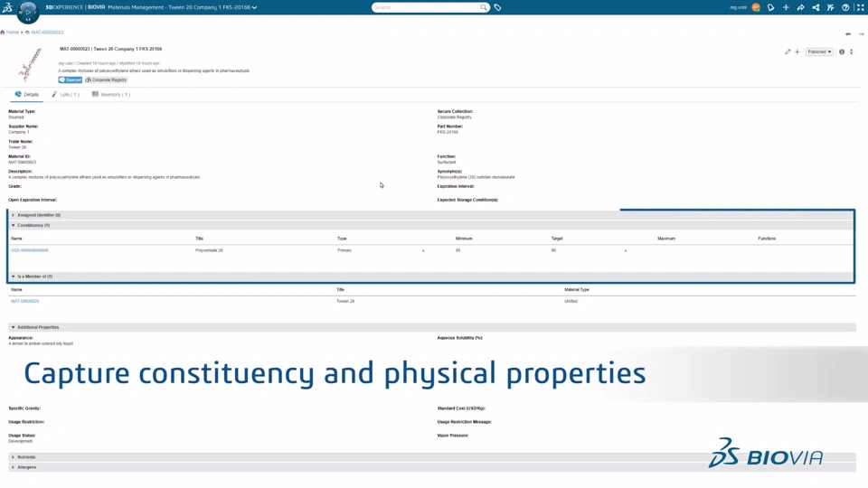Viewport: 868px width, 488px height.
Task: Click the molecule structure thumbnail
Action: pyautogui.click(x=31, y=64)
